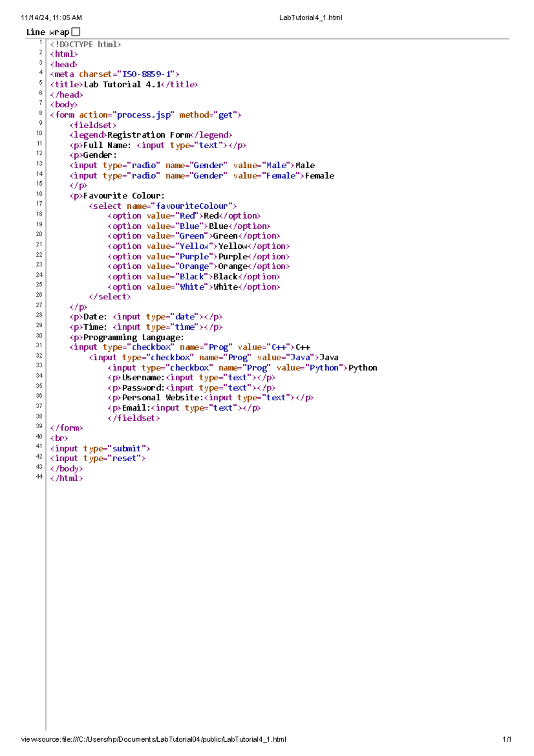The image size is (534, 756).
Task: Click line number 1 in the gutter
Action: [40, 42]
